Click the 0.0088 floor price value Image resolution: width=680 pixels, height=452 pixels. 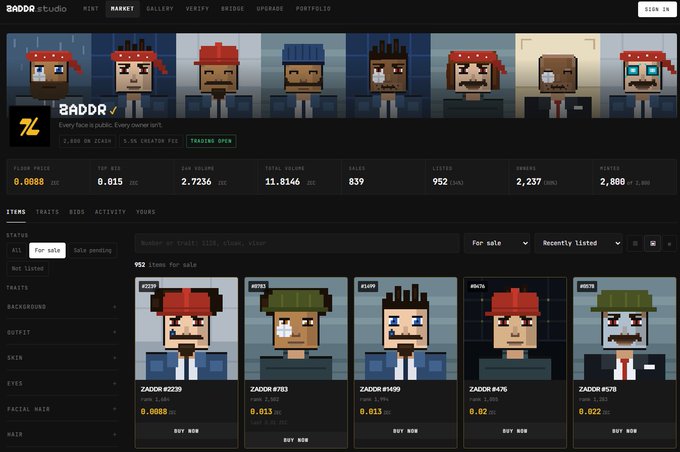pos(29,182)
